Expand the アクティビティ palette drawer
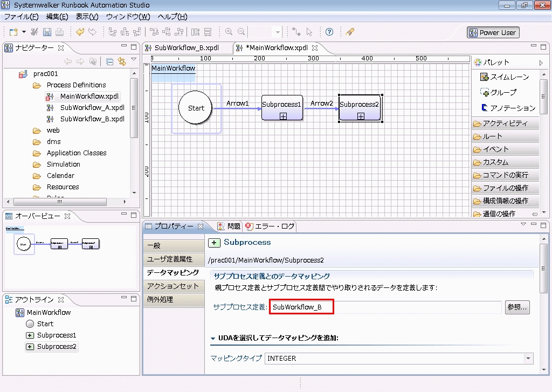Image resolution: width=552 pixels, height=392 pixels. [505, 123]
